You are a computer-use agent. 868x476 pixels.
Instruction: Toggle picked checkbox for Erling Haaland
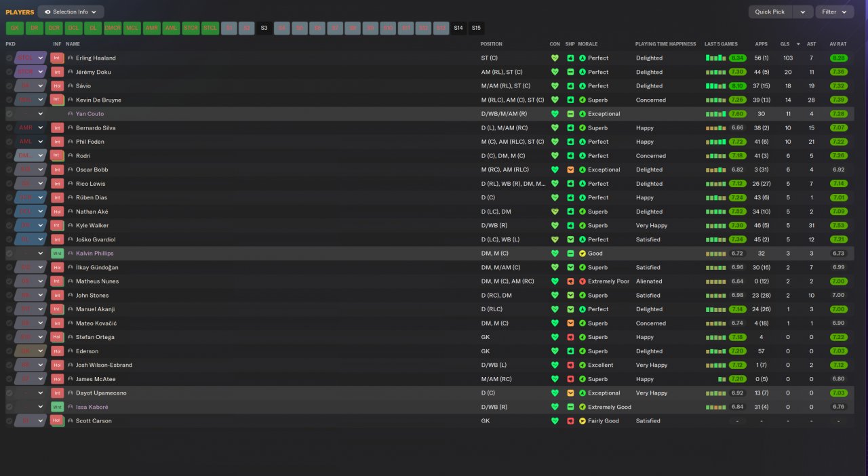(9, 58)
